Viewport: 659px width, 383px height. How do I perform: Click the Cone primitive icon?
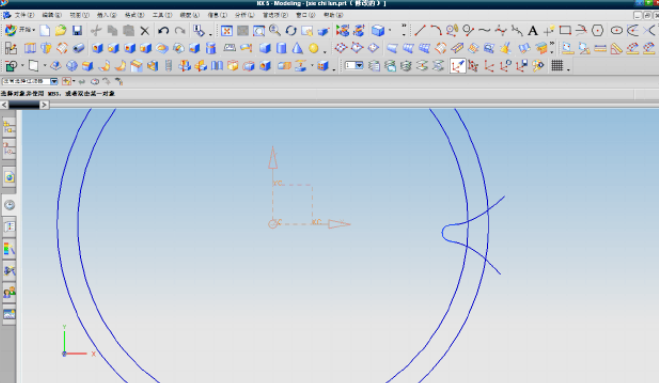(x=298, y=48)
